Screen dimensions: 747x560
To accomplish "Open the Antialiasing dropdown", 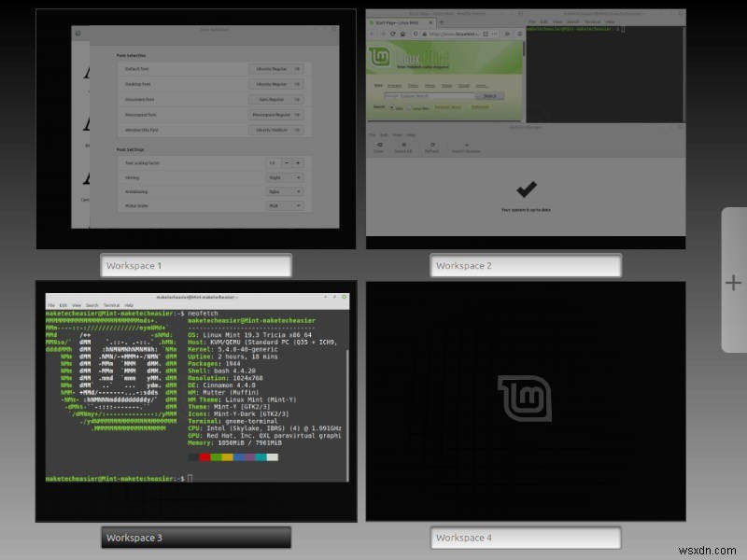I will coord(286,191).
